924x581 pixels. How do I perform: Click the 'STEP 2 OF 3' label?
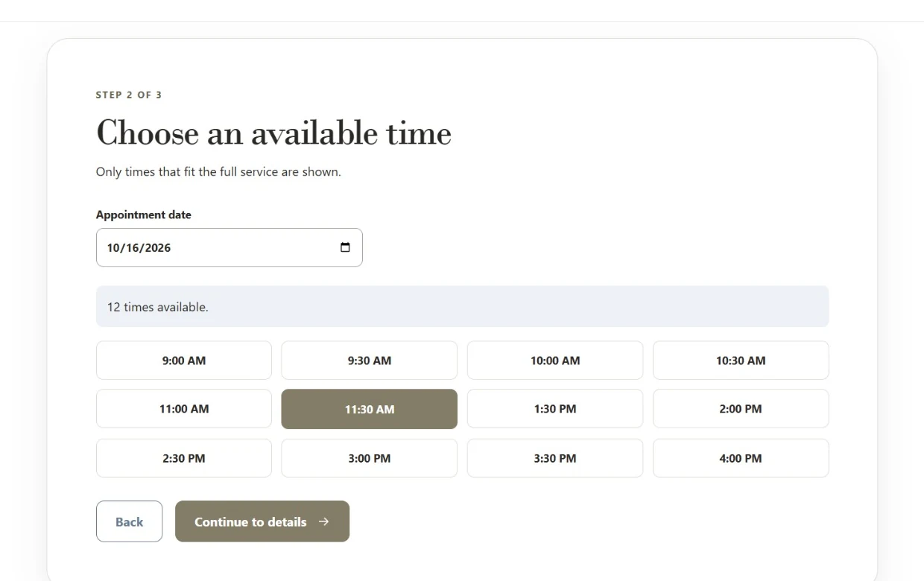point(129,95)
